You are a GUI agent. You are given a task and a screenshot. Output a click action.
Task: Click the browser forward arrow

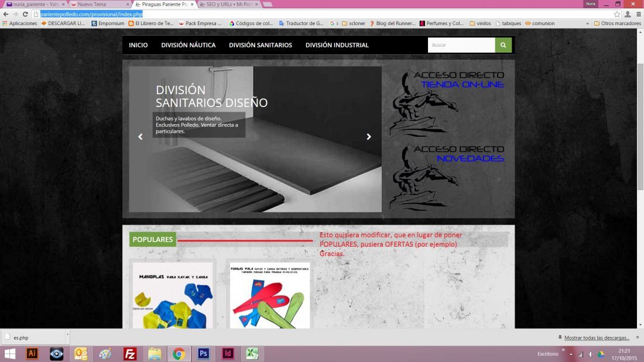click(x=16, y=14)
